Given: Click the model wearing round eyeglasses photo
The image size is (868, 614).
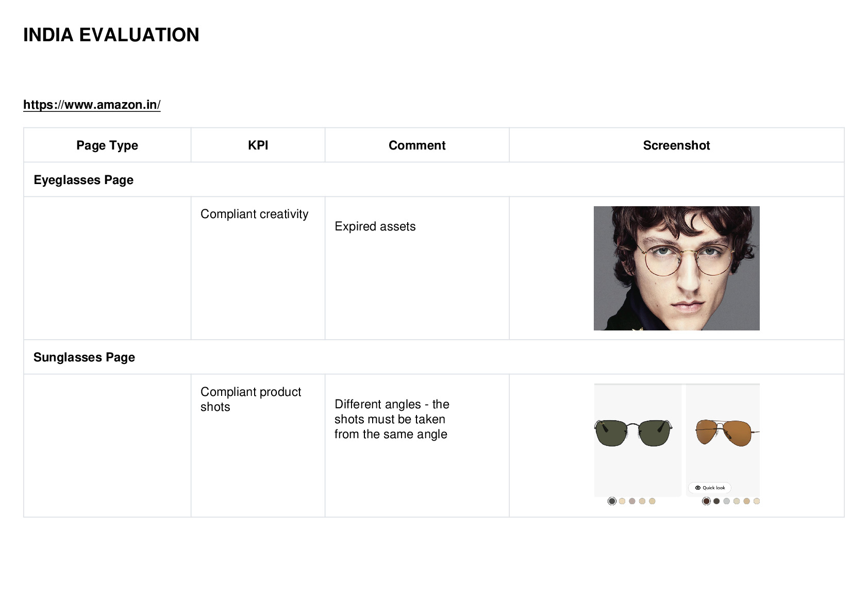Looking at the screenshot, I should 676,268.
